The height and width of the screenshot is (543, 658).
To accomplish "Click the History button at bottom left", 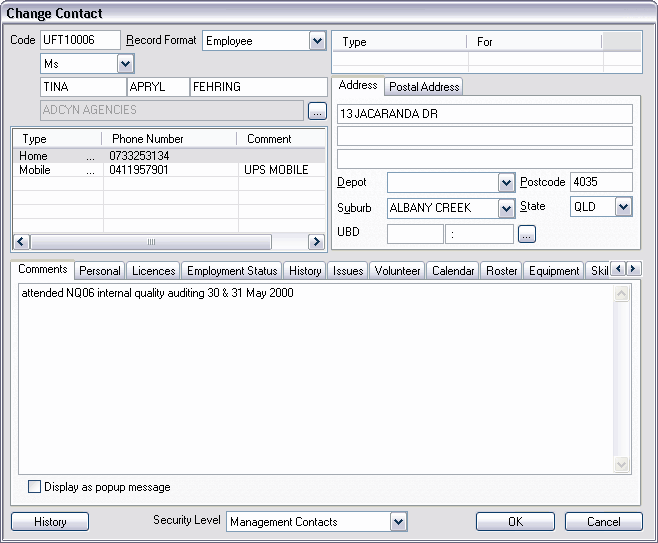I will [x=50, y=521].
